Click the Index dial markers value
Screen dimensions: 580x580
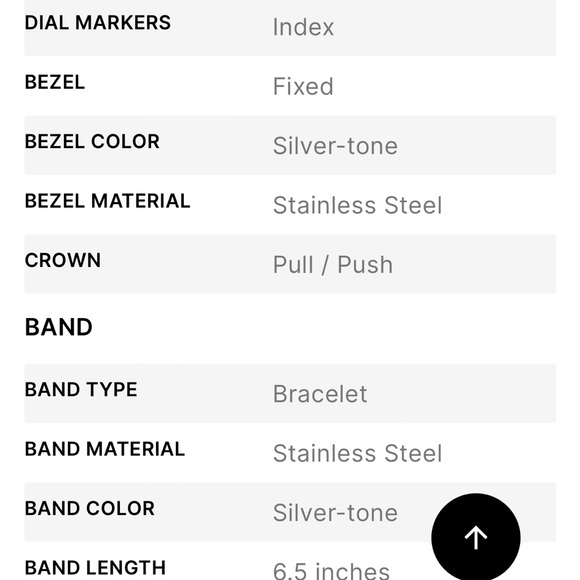coord(303,27)
